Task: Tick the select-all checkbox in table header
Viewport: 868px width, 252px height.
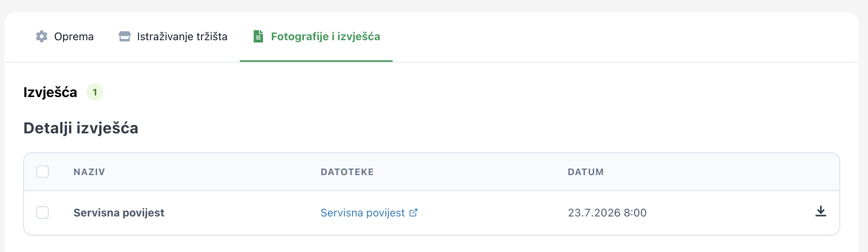Action: click(42, 172)
